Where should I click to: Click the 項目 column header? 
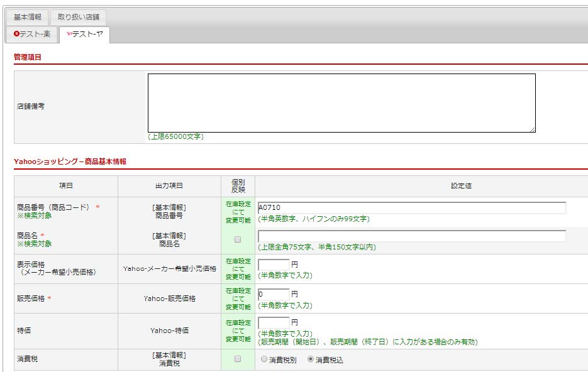tap(66, 186)
